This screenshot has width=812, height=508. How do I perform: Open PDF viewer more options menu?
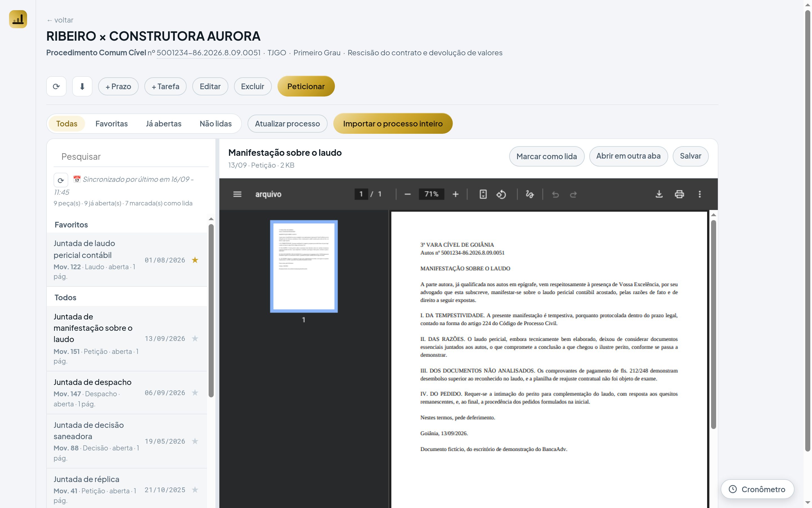point(700,194)
